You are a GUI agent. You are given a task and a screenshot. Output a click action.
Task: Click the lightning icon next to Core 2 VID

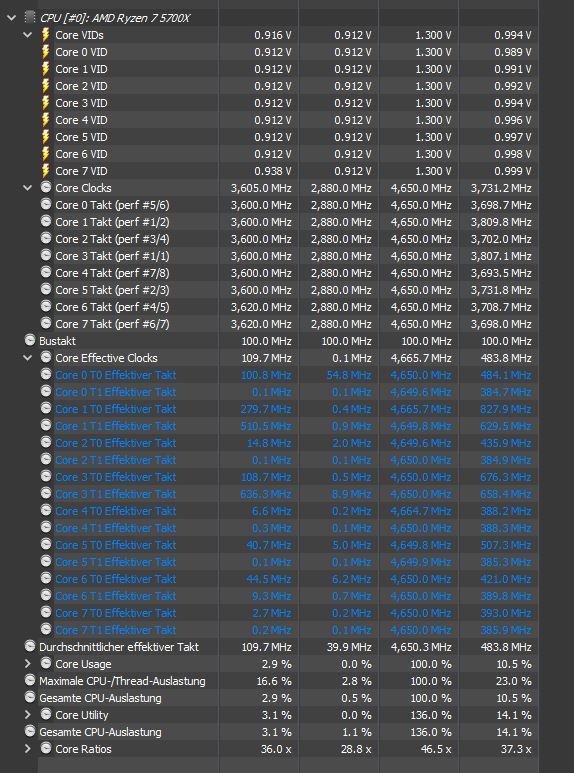coord(45,86)
